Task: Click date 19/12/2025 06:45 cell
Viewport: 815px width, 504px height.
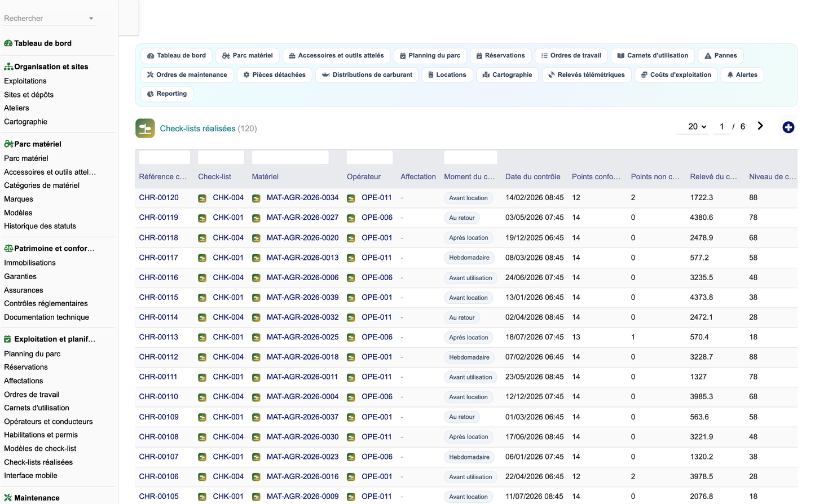Action: coord(534,238)
